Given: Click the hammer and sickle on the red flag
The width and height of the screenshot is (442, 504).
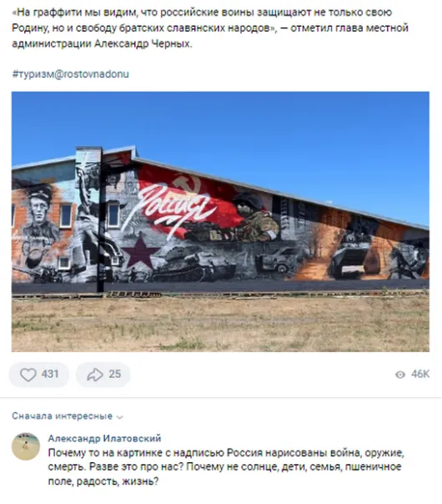Looking at the screenshot, I should pos(188,184).
